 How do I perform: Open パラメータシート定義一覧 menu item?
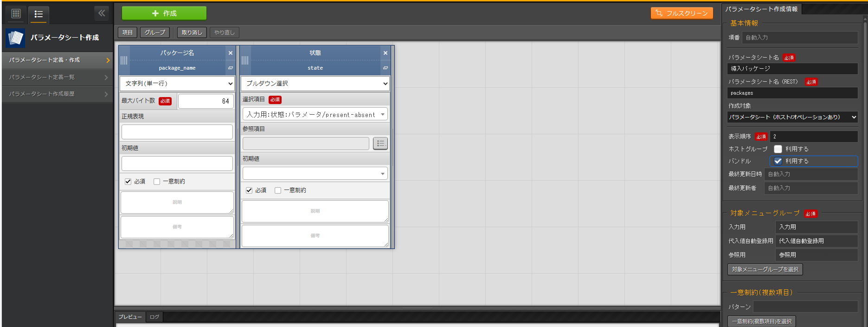[57, 77]
